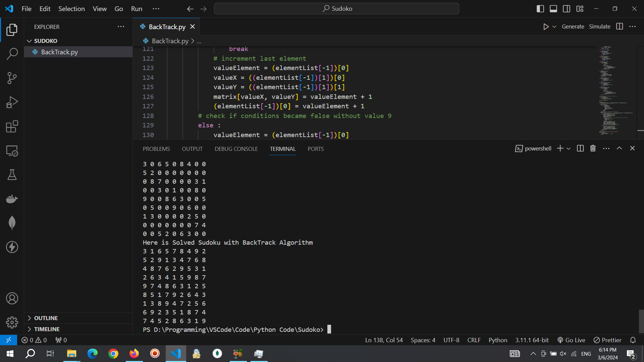This screenshot has height=362, width=644.
Task: Select BackTrack.py in the Explorer tree
Action: tap(78, 52)
